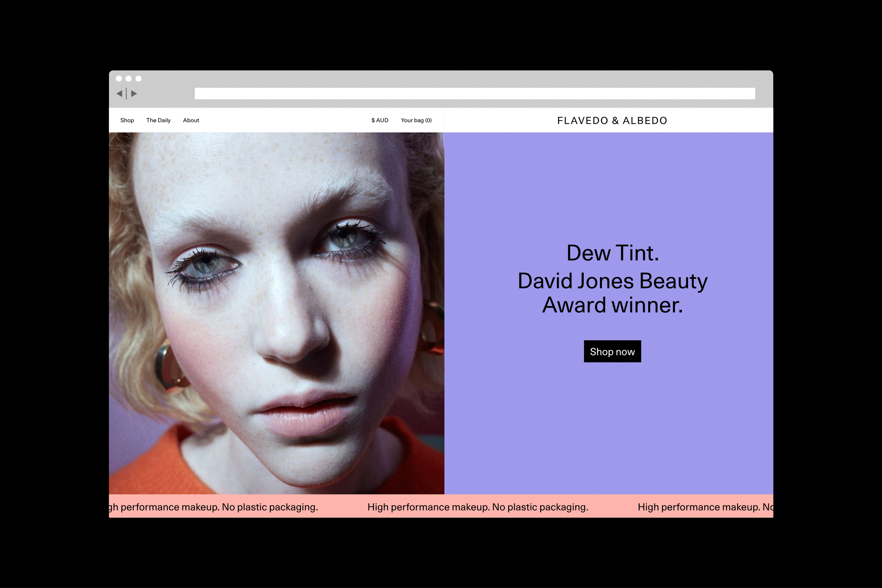
Task: Click the FLAVEDO & ALBEDO logo
Action: (612, 120)
